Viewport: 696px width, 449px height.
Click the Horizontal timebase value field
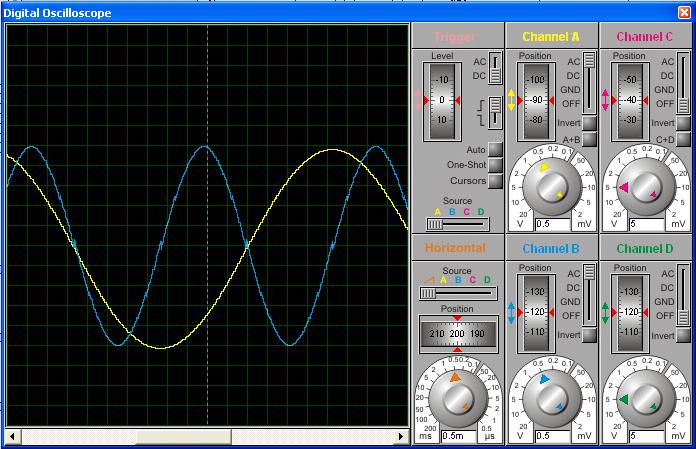point(459,436)
